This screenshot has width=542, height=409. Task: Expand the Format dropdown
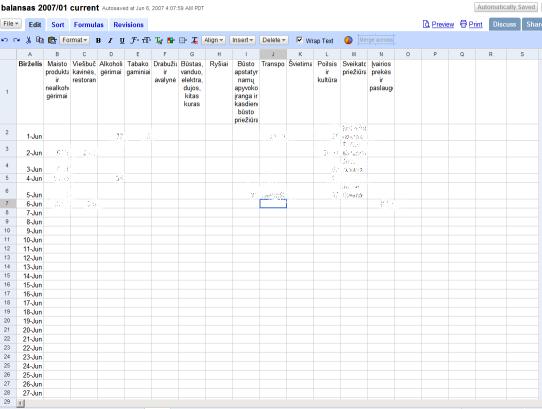coord(74,40)
